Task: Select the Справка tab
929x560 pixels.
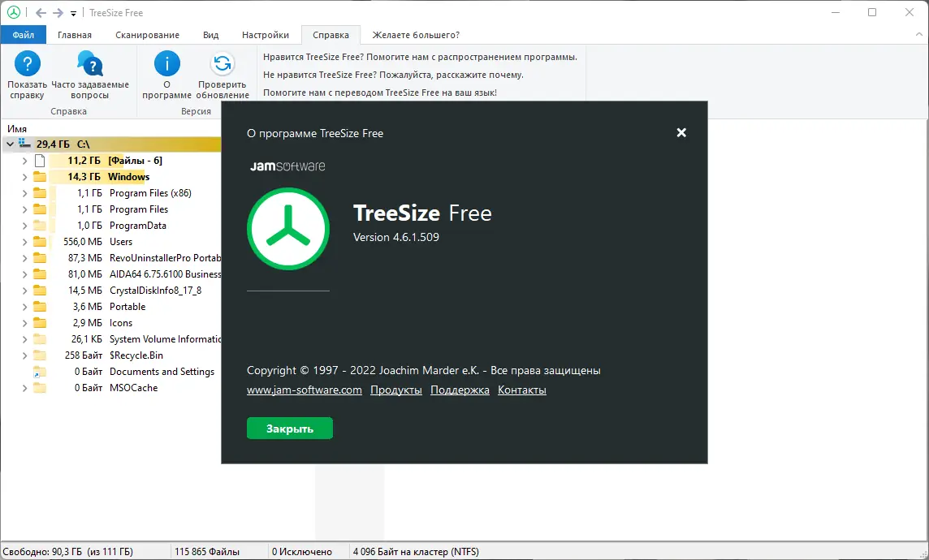Action: click(x=331, y=35)
